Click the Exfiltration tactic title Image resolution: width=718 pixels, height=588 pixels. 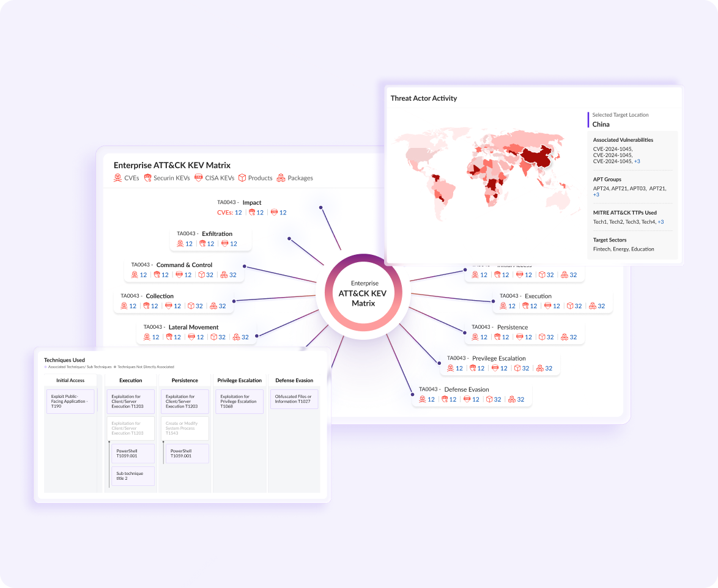(x=217, y=234)
